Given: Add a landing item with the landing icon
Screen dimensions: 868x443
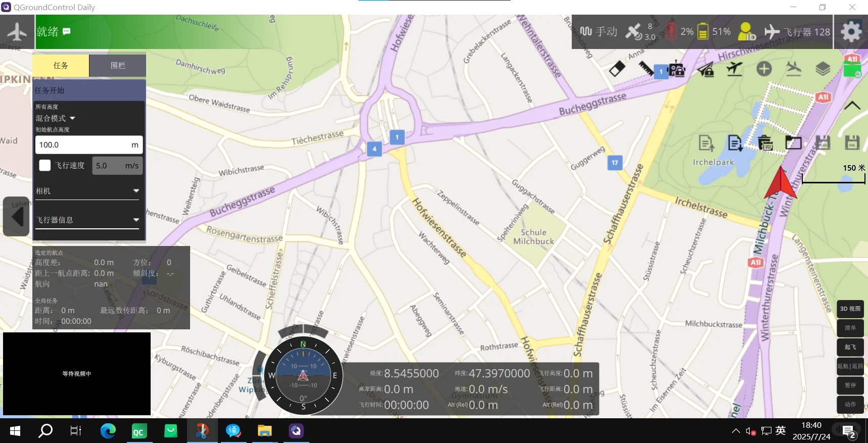Looking at the screenshot, I should [x=794, y=69].
